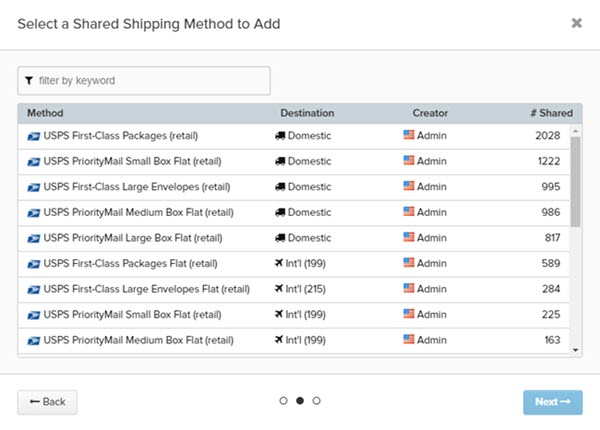Go back with the Back button

pos(47,402)
